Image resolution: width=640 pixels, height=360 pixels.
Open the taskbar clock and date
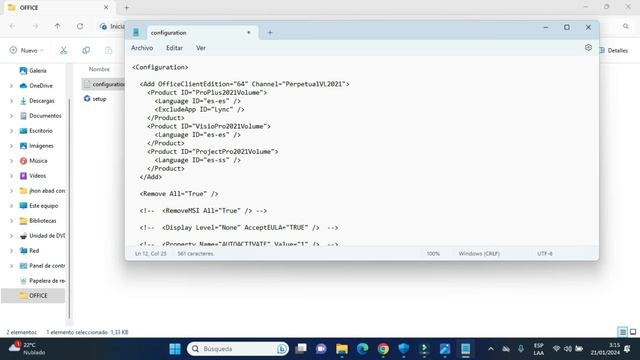(x=604, y=349)
